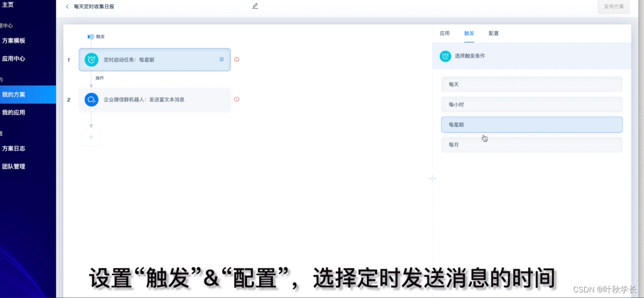Viewport: 644px width, 298px height.
Task: Deselect the highlighted 每星期 option
Action: point(532,124)
